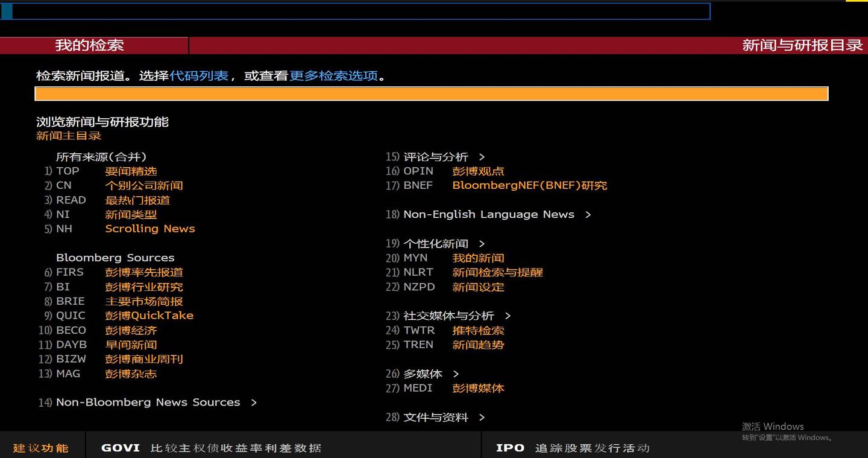Click IPO 追踪股票发行活动 suggestion
The width and height of the screenshot is (868, 458).
(x=573, y=448)
